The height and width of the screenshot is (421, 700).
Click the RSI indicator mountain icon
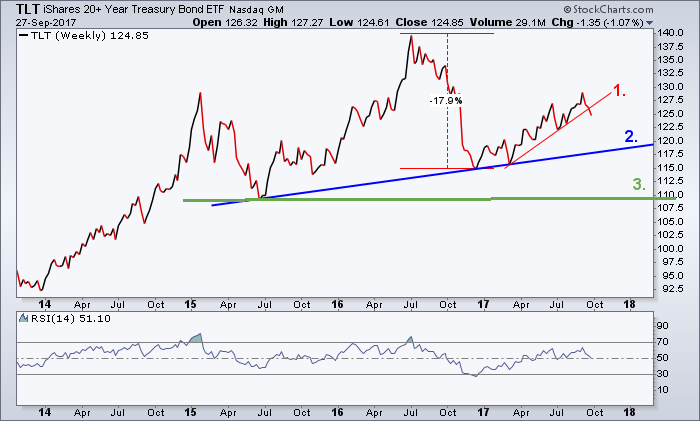click(23, 318)
